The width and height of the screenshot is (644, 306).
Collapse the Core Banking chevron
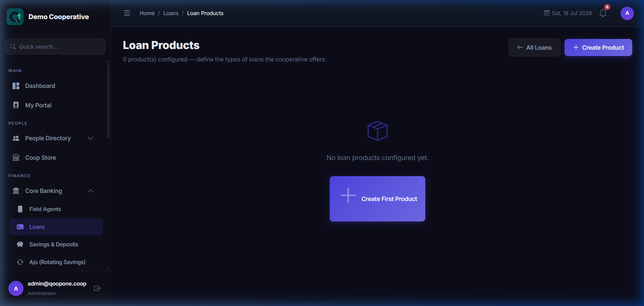[90, 191]
